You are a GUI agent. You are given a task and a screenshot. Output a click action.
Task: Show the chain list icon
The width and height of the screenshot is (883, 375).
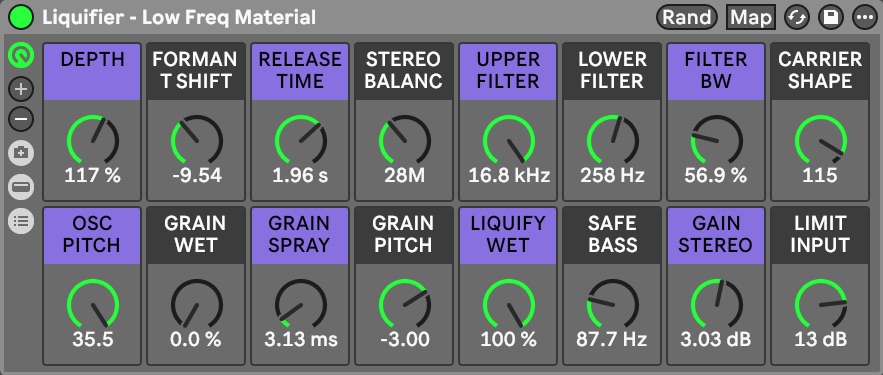[x=21, y=221]
